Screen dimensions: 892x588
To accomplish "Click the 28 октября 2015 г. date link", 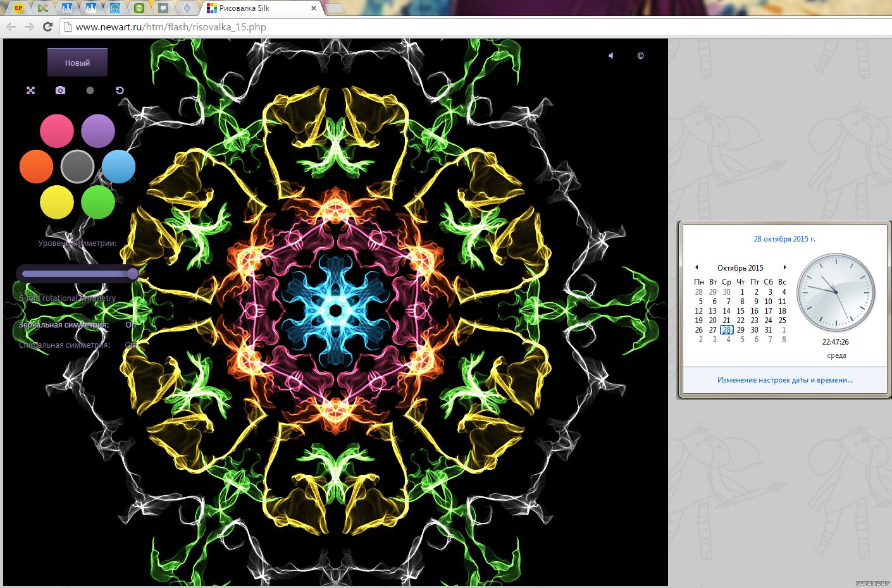I will [x=784, y=239].
